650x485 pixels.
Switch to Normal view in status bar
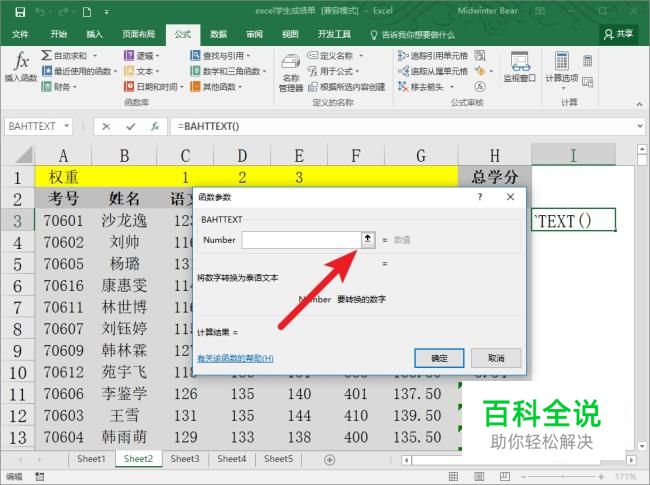[454, 477]
